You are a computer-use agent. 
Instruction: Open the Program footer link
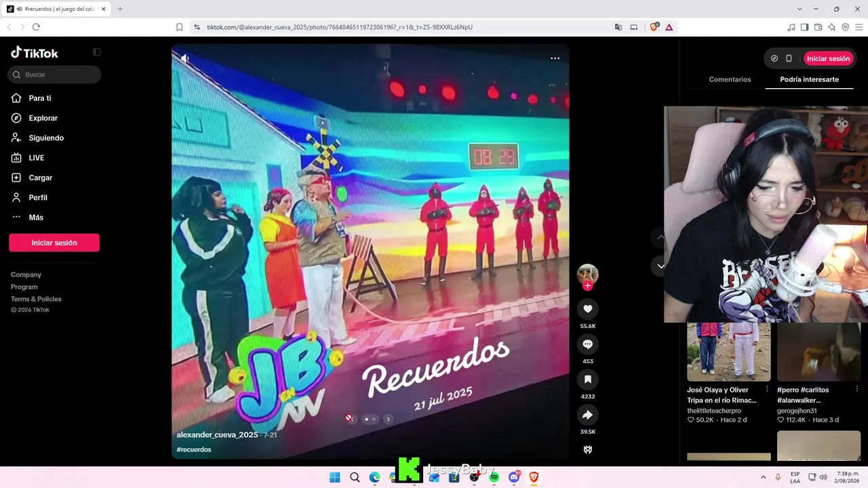pos(24,287)
